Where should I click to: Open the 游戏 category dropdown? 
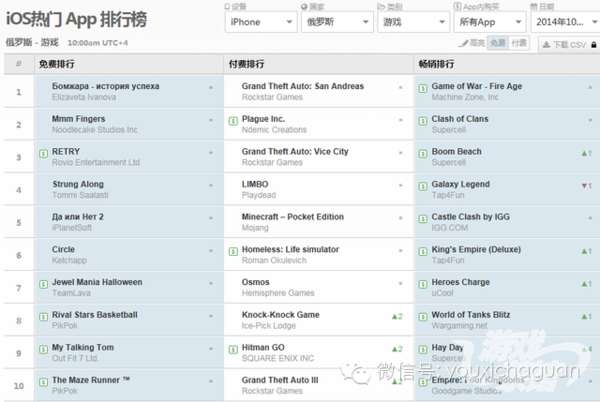pos(413,22)
